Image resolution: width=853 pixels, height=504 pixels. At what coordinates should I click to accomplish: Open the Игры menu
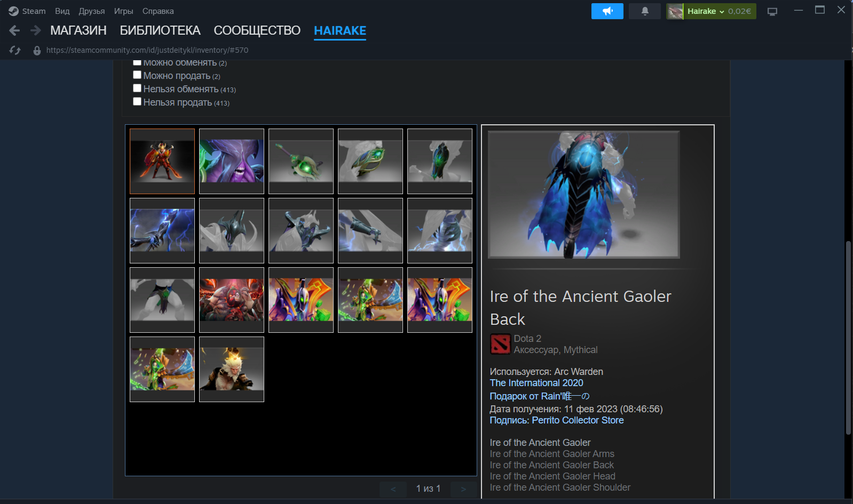click(x=123, y=11)
